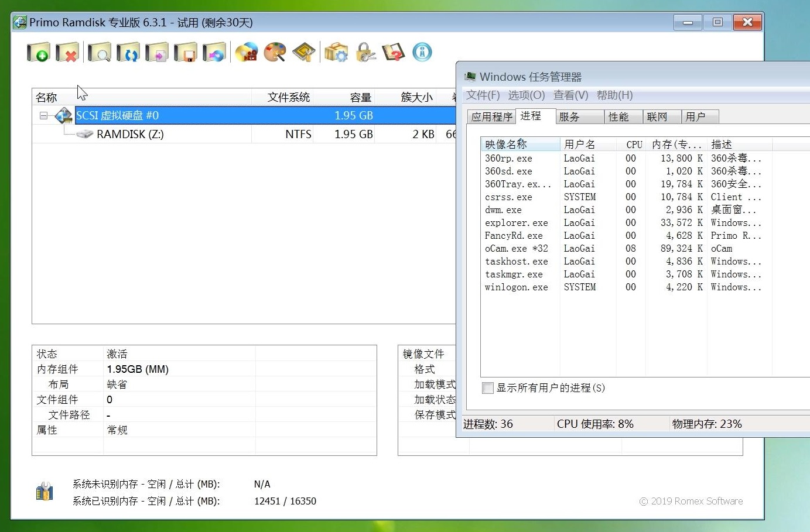Open the 文件(F) menu in Task Manager
The image size is (810, 532).
[483, 95]
